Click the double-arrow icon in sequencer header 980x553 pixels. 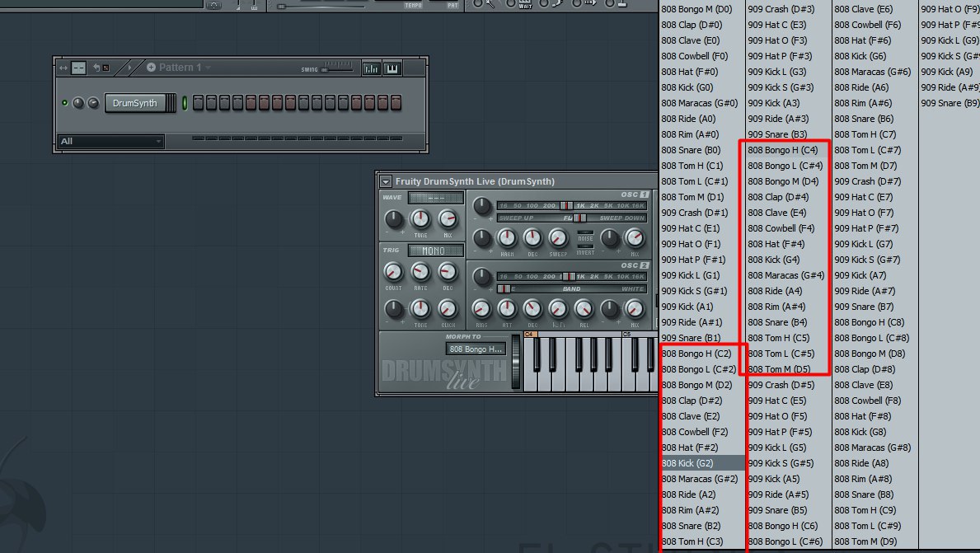click(63, 68)
